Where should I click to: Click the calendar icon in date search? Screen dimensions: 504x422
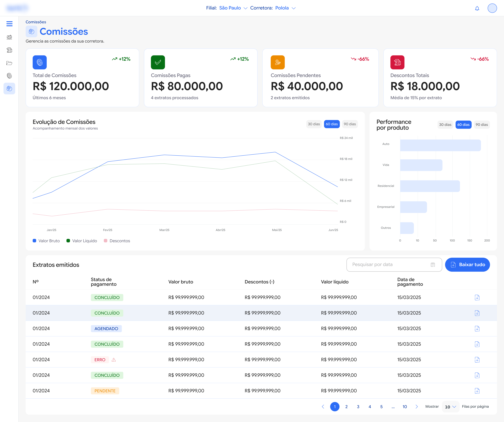(433, 265)
